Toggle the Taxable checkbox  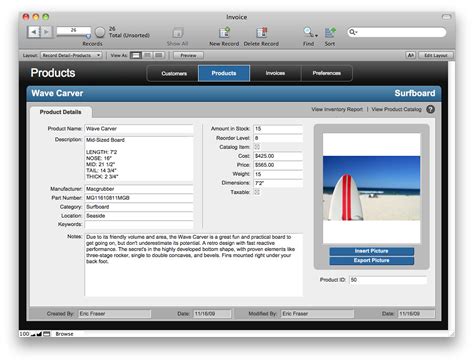point(257,192)
